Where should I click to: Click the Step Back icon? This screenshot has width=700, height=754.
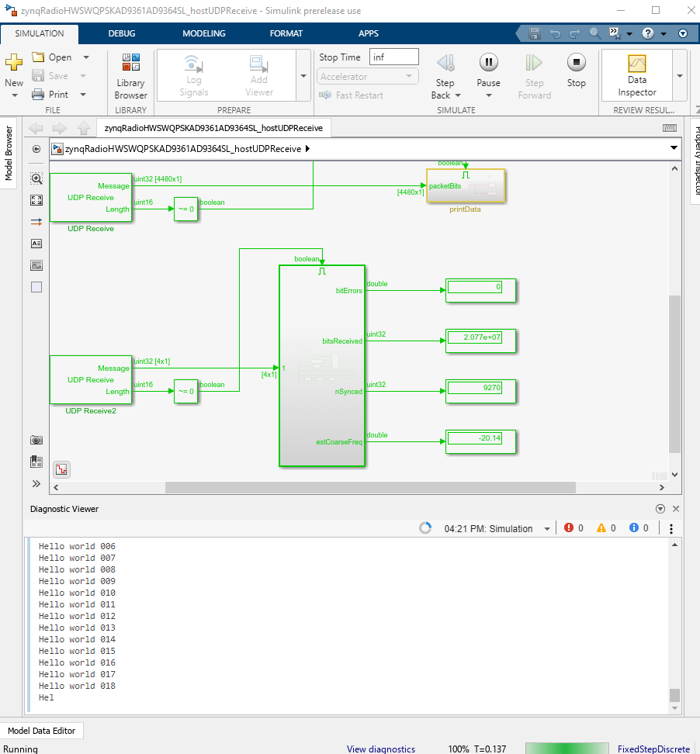pyautogui.click(x=445, y=64)
